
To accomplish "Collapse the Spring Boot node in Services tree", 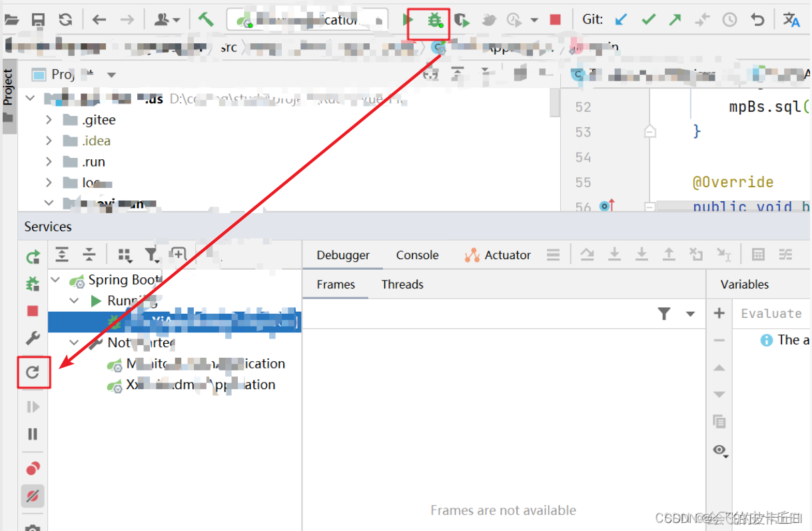I will click(56, 280).
